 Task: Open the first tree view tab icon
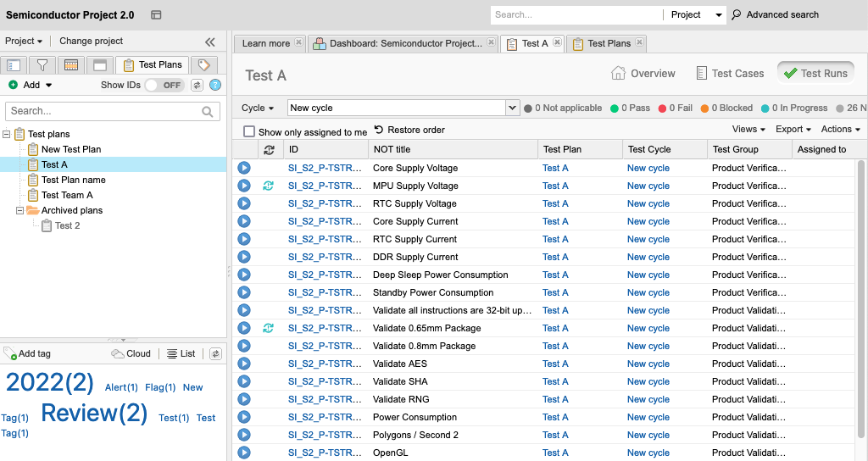14,65
